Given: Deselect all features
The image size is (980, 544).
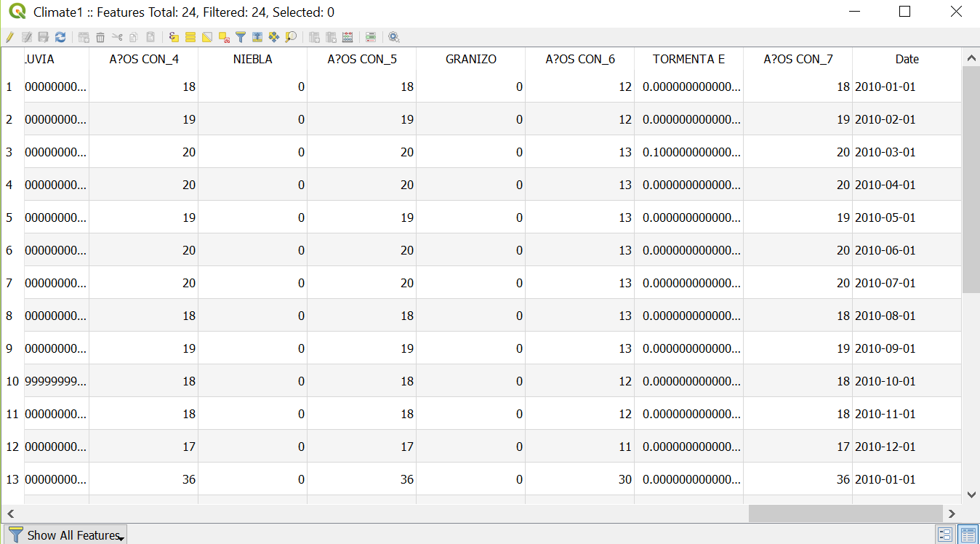Looking at the screenshot, I should [224, 37].
